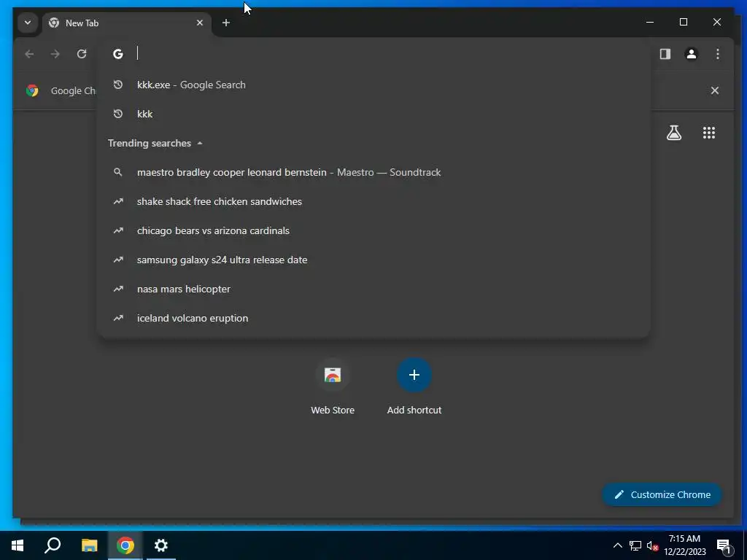Select chicago bears vs arizona cardinals
This screenshot has height=560, width=747.
[373, 230]
